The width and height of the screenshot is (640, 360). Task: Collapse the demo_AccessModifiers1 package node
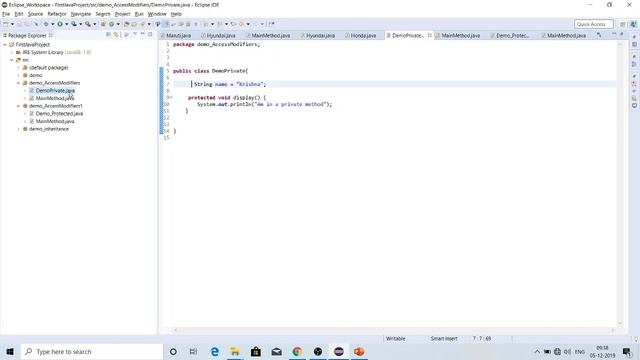click(18, 106)
